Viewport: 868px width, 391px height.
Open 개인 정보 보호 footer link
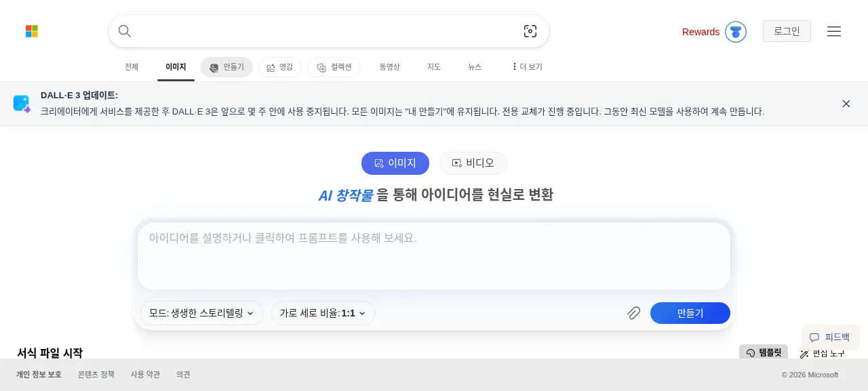pyautogui.click(x=39, y=375)
